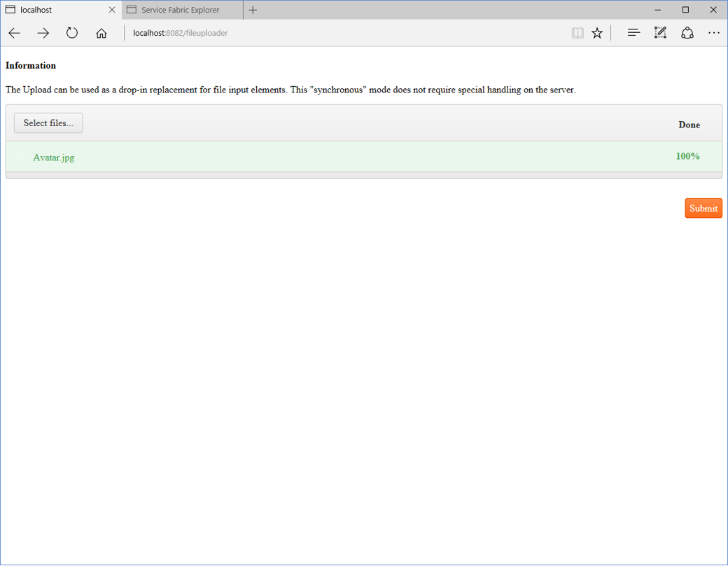Open the Hub panel icon
This screenshot has width=728, height=566.
(x=633, y=33)
